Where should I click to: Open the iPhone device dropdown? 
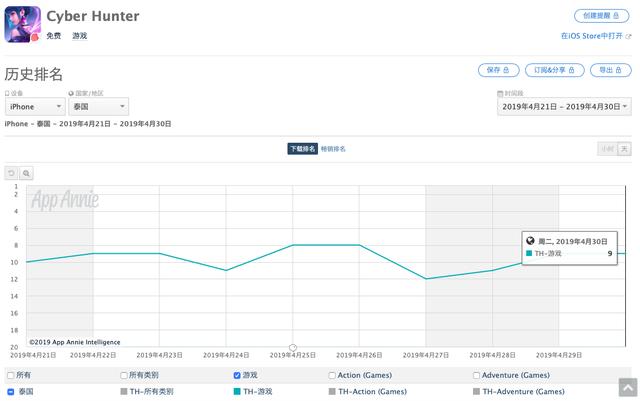[34, 106]
